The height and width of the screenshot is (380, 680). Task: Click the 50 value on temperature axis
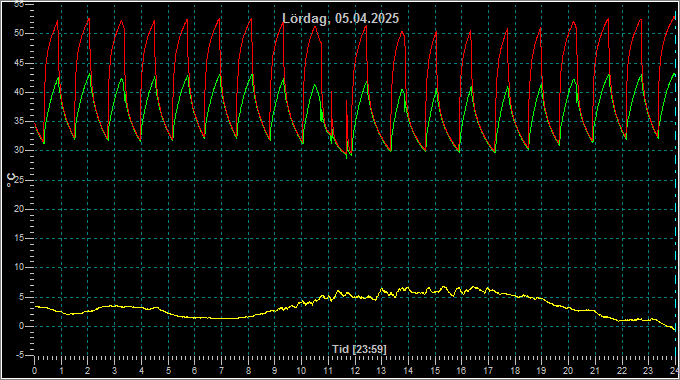click(x=19, y=33)
